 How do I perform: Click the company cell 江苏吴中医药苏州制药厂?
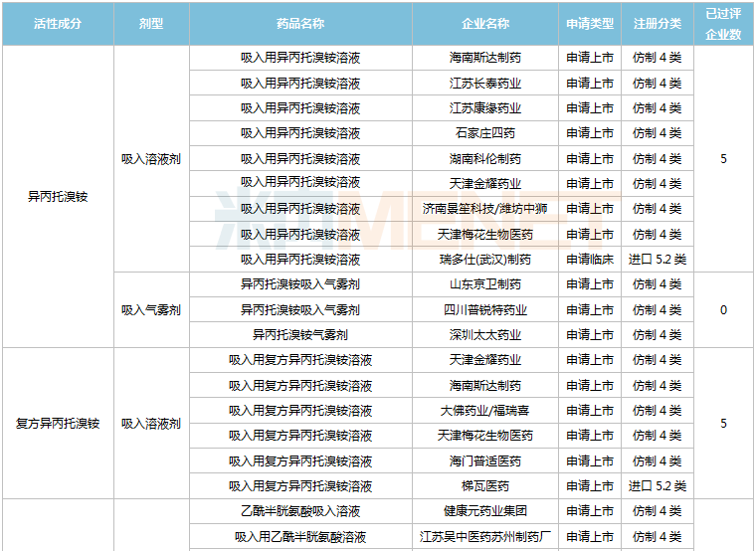click(485, 536)
